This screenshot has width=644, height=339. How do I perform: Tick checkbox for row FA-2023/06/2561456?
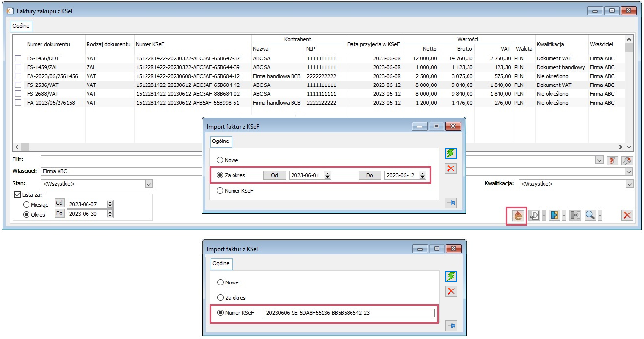point(18,76)
